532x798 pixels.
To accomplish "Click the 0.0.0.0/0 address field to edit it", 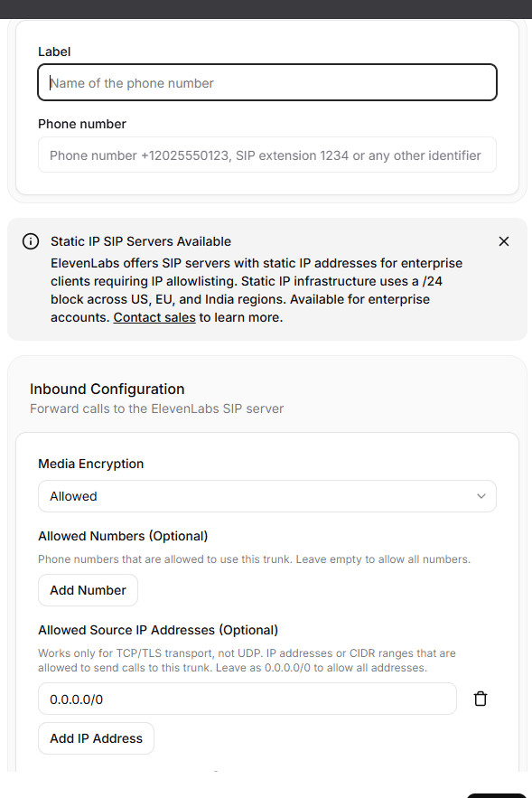I will (247, 699).
